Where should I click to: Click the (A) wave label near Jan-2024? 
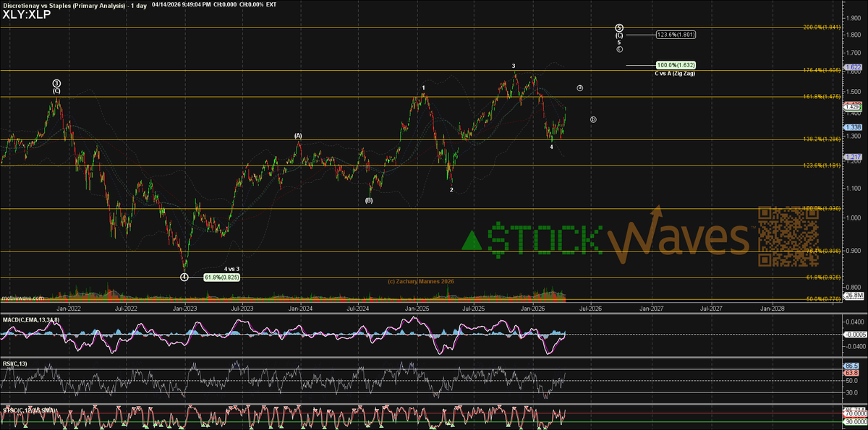tap(298, 136)
